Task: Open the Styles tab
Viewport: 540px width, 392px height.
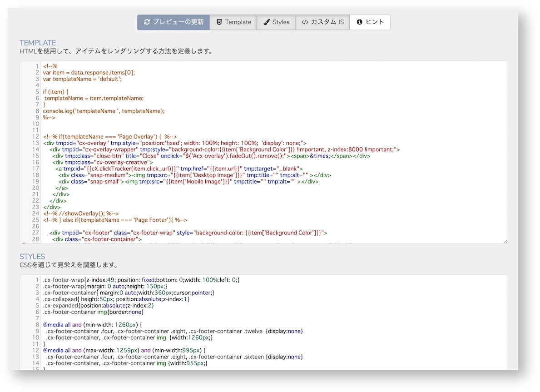Action: tap(276, 22)
